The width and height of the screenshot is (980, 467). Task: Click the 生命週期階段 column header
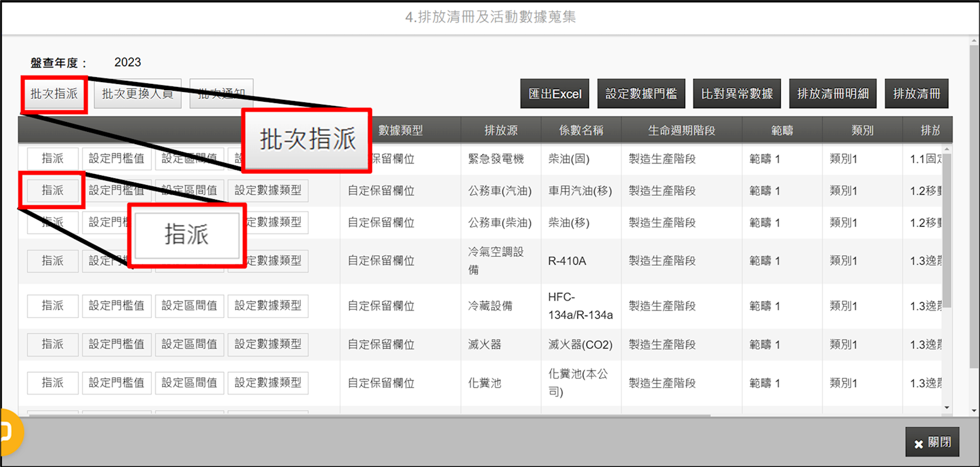point(682,130)
